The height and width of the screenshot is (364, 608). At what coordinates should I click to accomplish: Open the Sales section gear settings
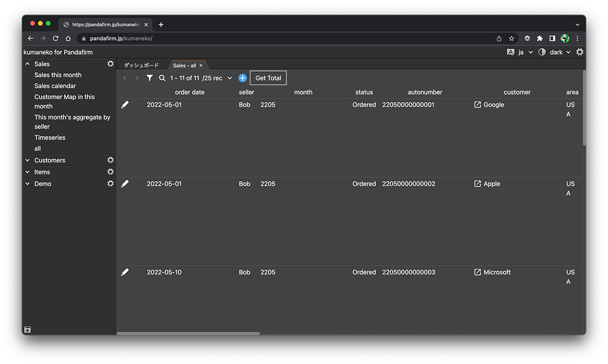[x=110, y=64]
